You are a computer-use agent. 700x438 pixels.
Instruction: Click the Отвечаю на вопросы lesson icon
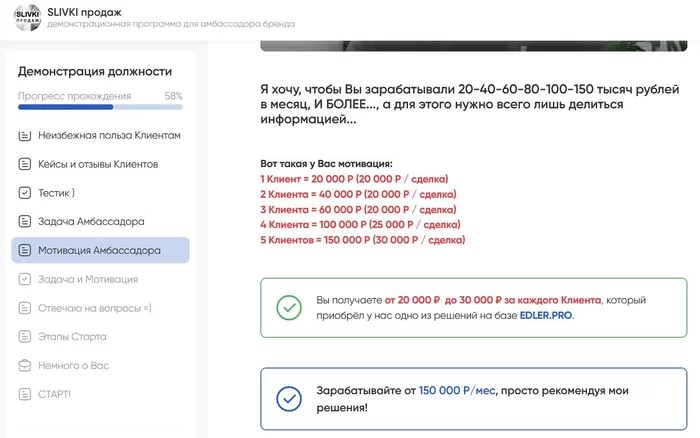(x=25, y=308)
